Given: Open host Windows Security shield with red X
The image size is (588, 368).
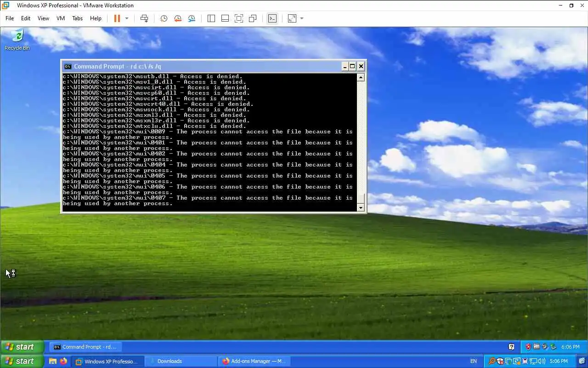Looking at the screenshot, I should point(500,361).
